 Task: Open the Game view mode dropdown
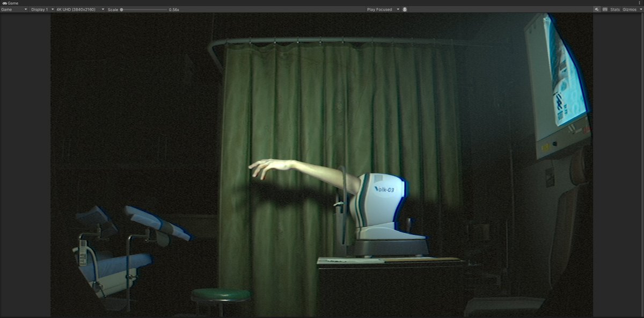[x=14, y=10]
